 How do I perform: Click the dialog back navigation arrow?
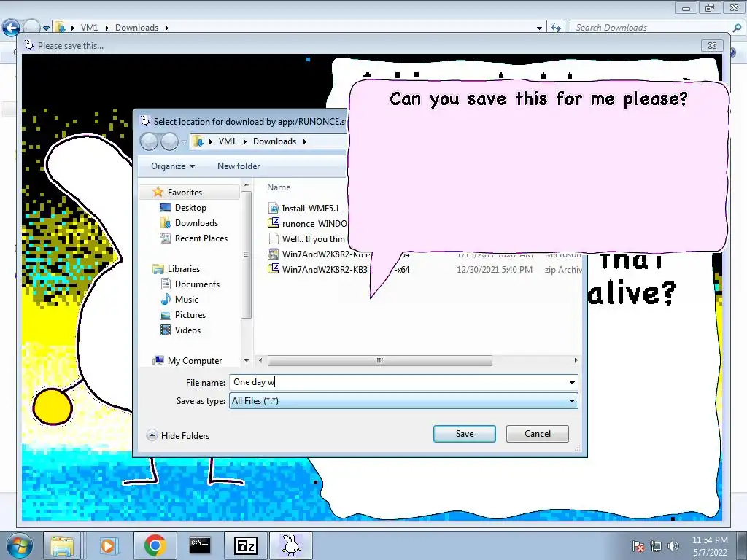point(149,141)
